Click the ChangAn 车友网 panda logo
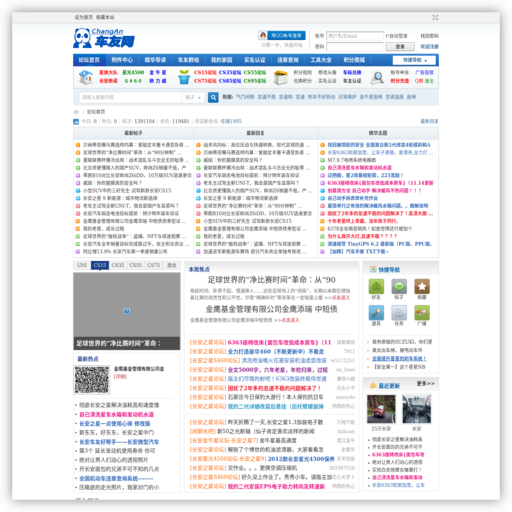512x512 pixels. 104,38
